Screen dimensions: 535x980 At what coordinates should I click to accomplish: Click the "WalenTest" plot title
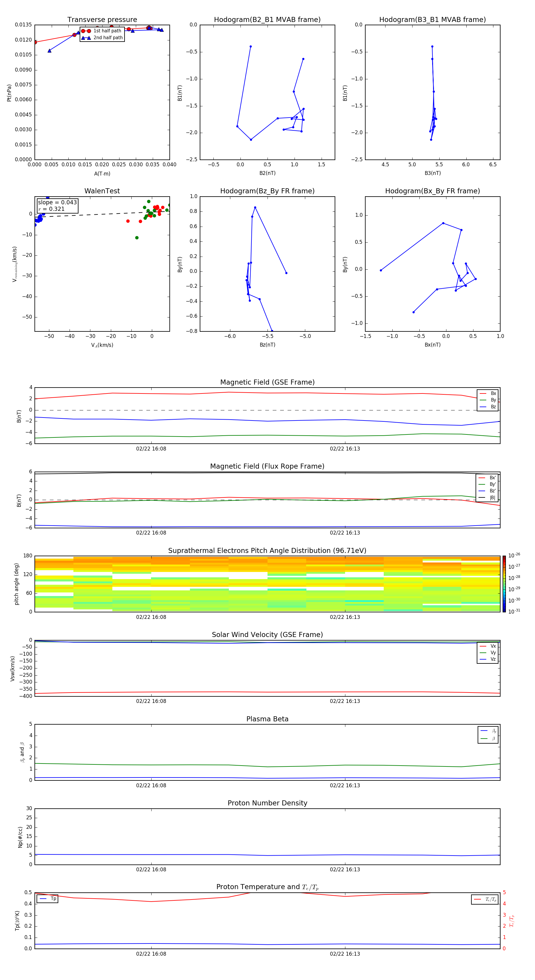pyautogui.click(x=102, y=191)
